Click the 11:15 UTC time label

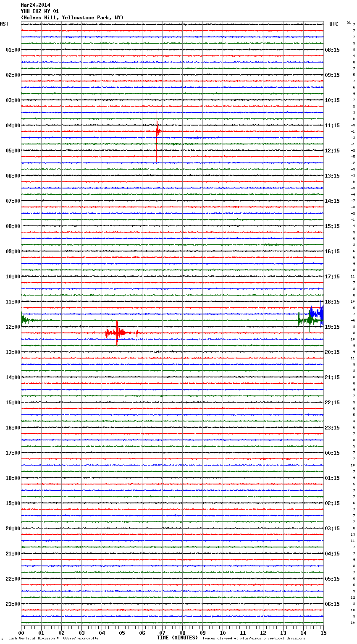click(332, 126)
